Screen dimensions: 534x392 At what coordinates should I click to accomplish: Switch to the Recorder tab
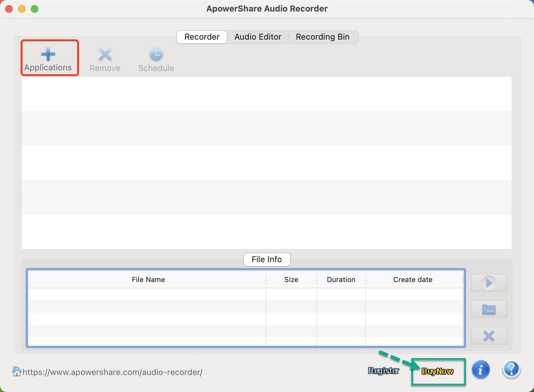pos(202,37)
